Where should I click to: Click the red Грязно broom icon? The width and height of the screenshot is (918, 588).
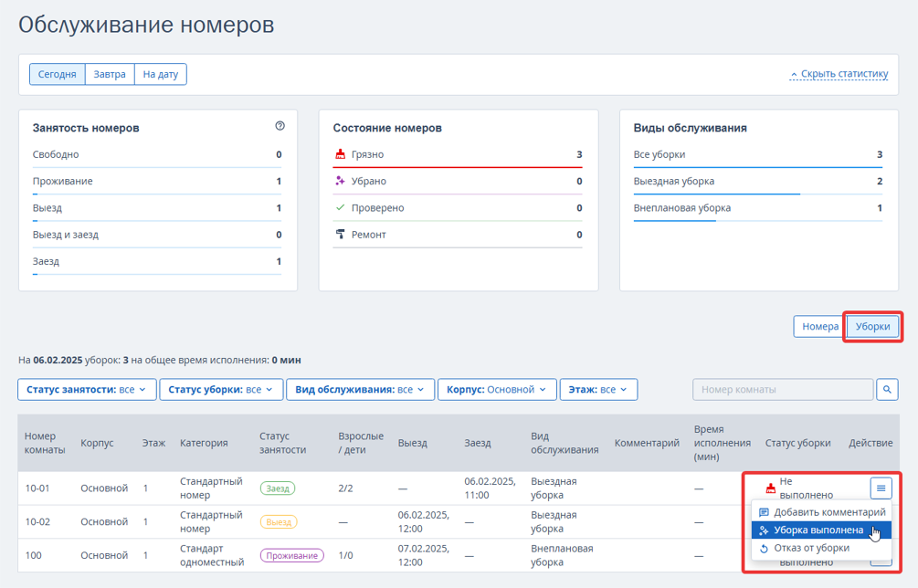coord(340,154)
